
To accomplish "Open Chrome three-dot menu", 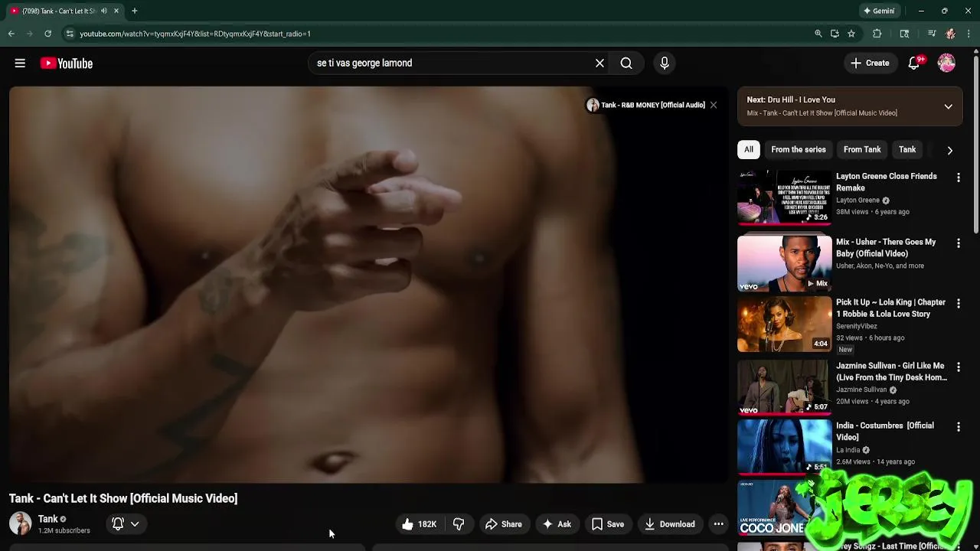I will coord(969,34).
